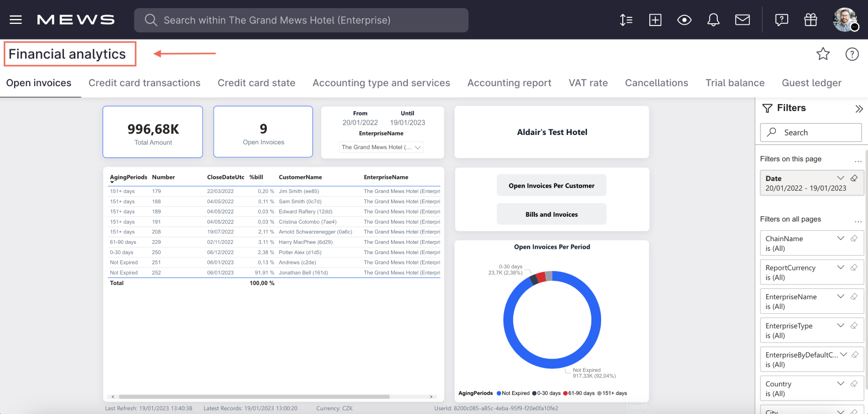The height and width of the screenshot is (414, 868).
Task: Clear the Date filter with eraser icon
Action: [854, 178]
